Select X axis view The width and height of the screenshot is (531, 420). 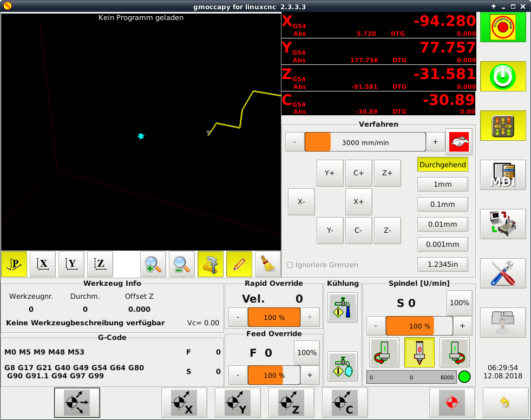(x=43, y=264)
